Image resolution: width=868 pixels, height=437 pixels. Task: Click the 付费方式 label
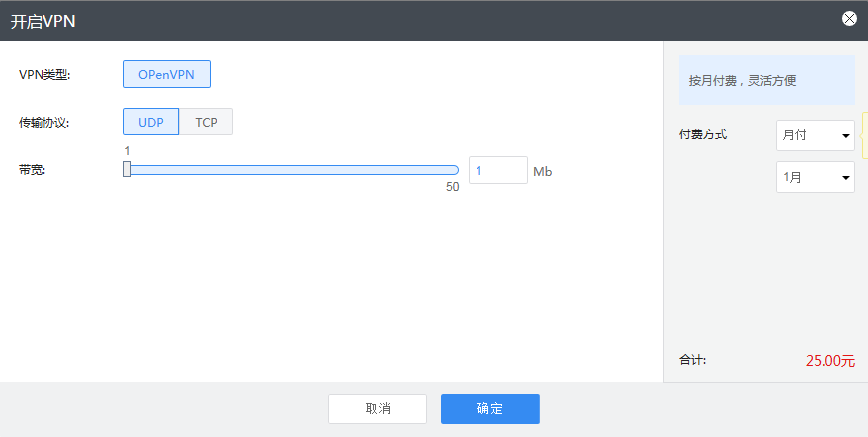703,134
